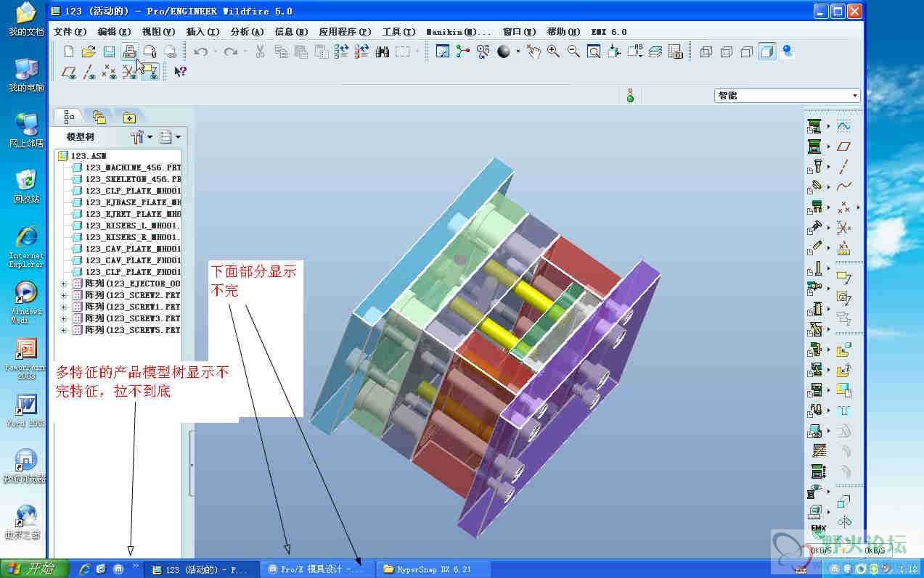Switch display to Shaded mode
The width and height of the screenshot is (924, 578).
click(x=767, y=51)
